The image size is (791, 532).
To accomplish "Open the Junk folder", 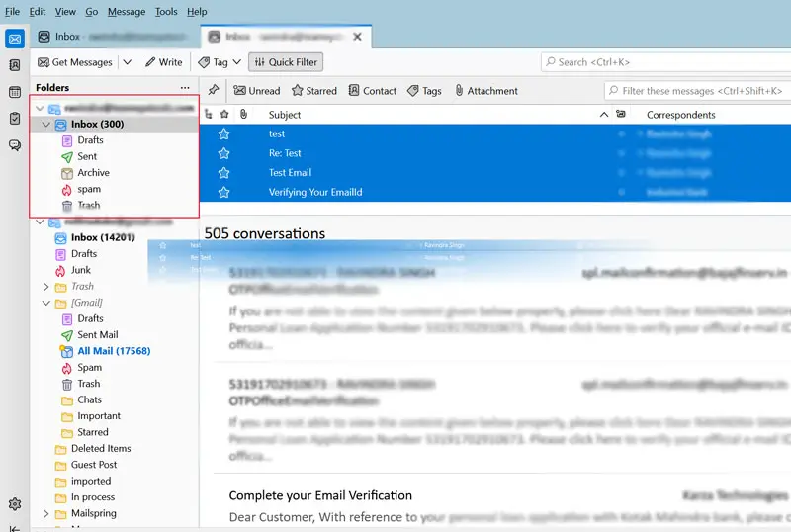I will coord(81,270).
